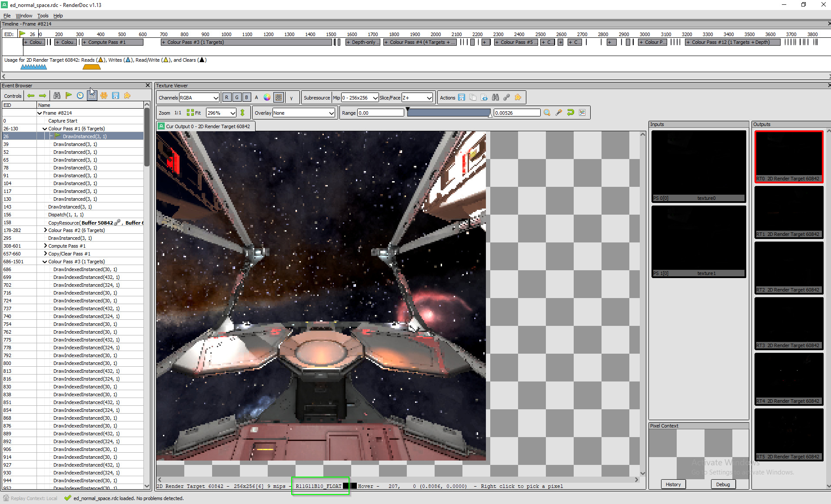
Task: Collapse Colour Pass #3 (1 Targets)
Action: (45, 262)
